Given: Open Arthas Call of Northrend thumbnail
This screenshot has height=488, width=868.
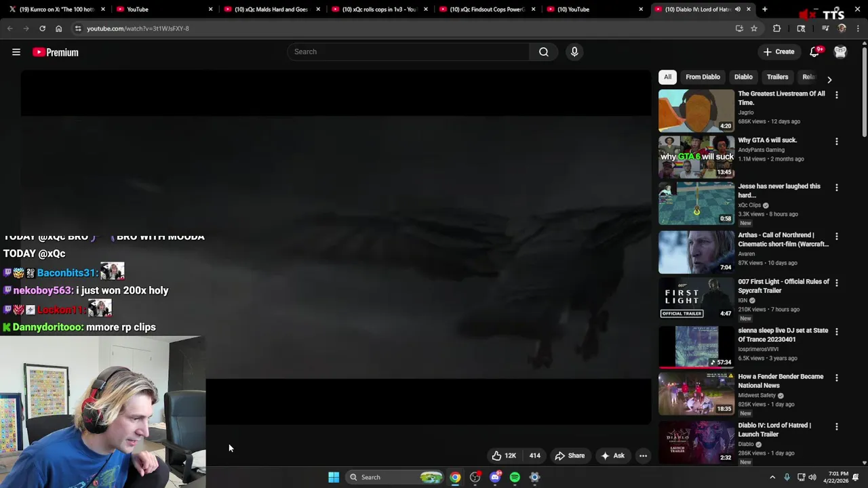Looking at the screenshot, I should 696,251.
